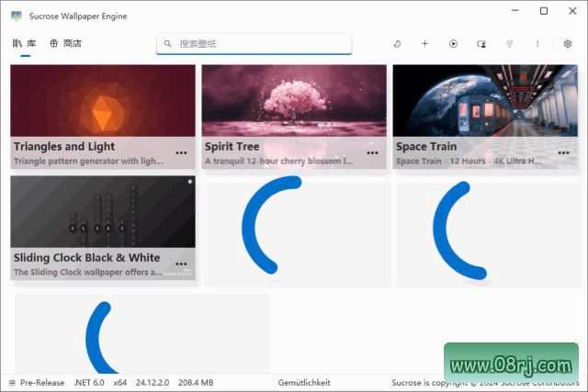Click the Spirit Tree title text
Image resolution: width=588 pixels, height=392 pixels.
pos(232,147)
